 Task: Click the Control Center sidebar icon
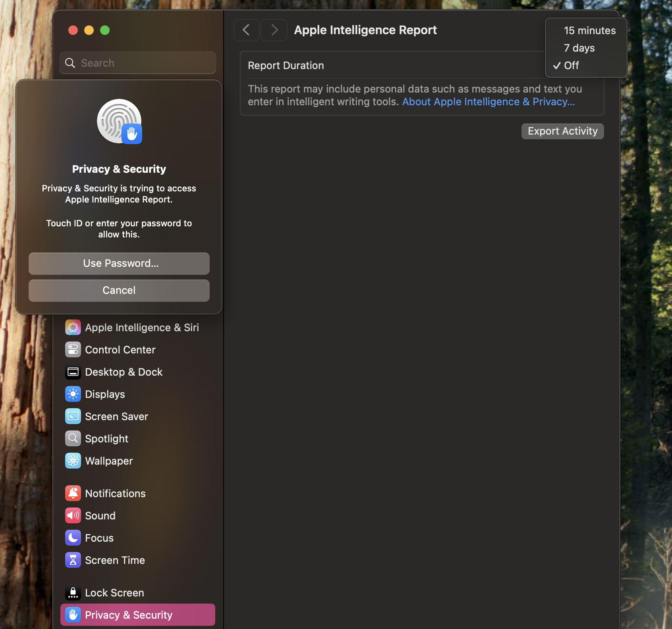(73, 350)
